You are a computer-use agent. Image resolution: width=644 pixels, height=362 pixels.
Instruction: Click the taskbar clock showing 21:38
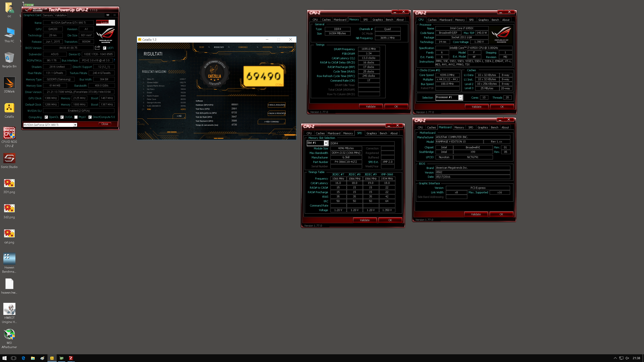[x=636, y=358]
